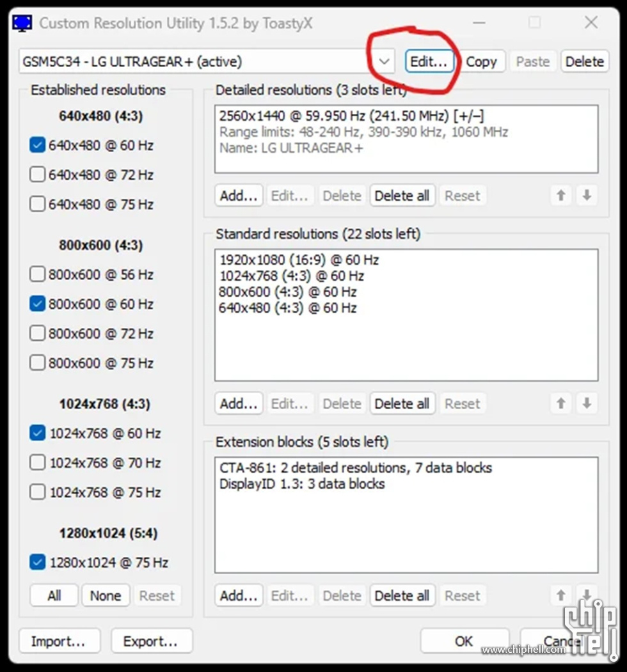Toggle 1280x1024 @ 75 Hz checkbox
The height and width of the screenshot is (672, 627).
(x=37, y=563)
